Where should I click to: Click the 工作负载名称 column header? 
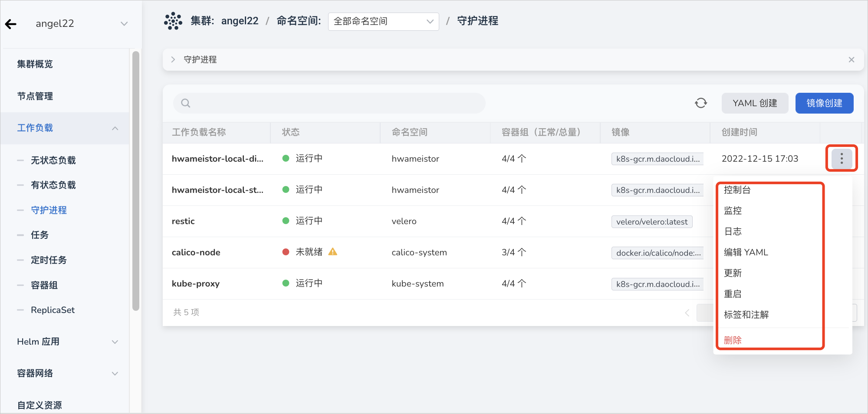[x=199, y=132]
